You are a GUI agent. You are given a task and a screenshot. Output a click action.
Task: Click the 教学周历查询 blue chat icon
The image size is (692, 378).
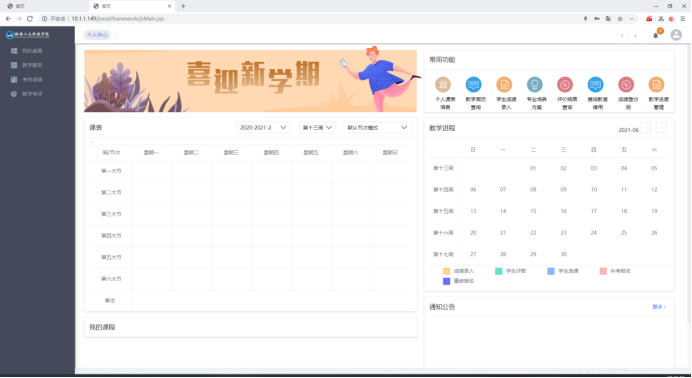point(474,84)
